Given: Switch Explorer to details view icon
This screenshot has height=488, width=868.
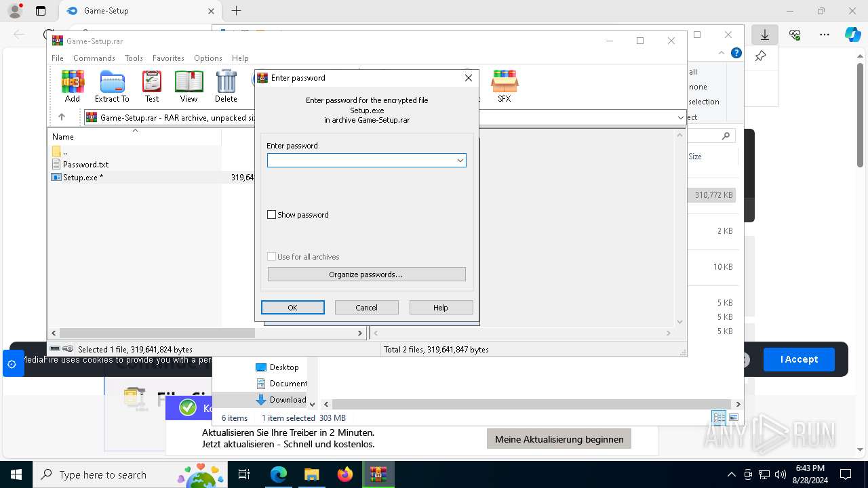Looking at the screenshot, I should pos(719,418).
